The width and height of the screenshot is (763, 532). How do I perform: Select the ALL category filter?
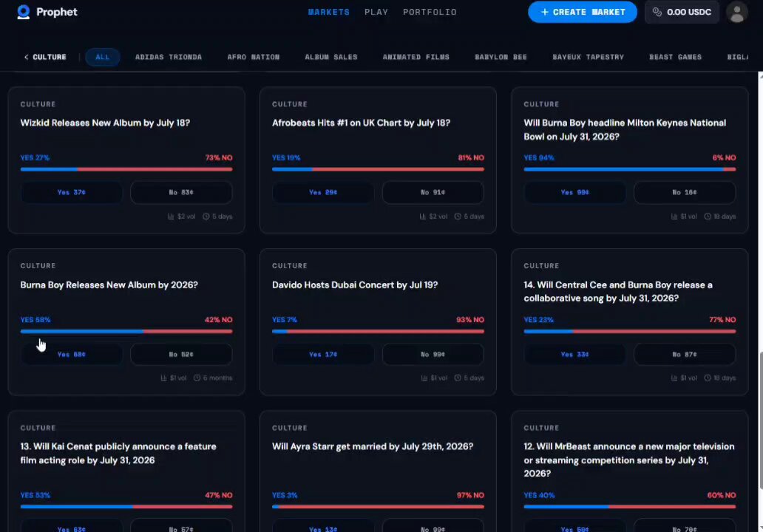(103, 57)
